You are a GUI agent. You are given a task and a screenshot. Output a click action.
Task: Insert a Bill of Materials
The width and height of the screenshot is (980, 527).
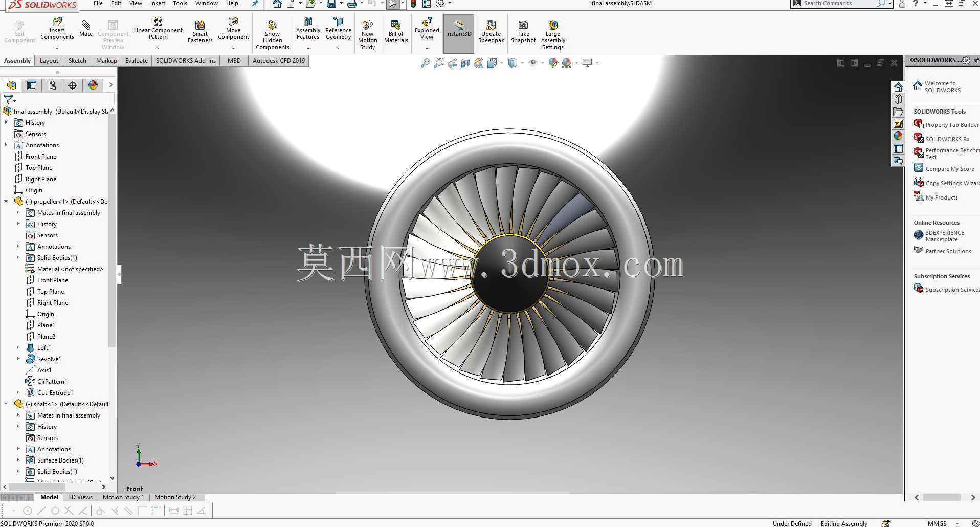pos(396,32)
